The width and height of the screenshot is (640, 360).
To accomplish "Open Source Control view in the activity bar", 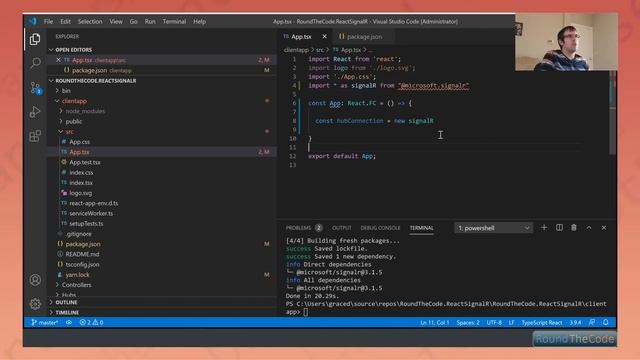I will click(35, 87).
